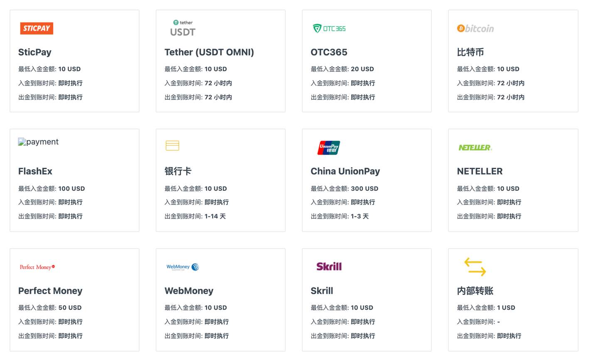This screenshot has width=596, height=364.
Task: Click 银行卡 withdrawal time 1-14 天 line
Action: pos(195,216)
